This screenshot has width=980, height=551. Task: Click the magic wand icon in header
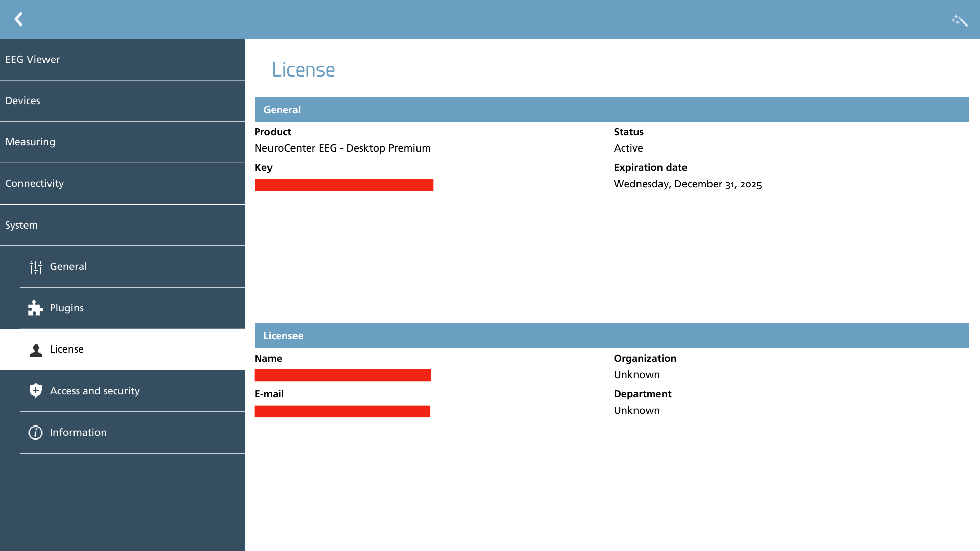(x=960, y=20)
